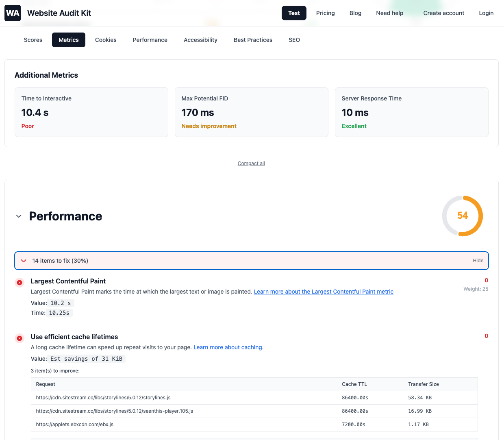Open the Pricing menu item
The height and width of the screenshot is (440, 504).
(x=325, y=13)
